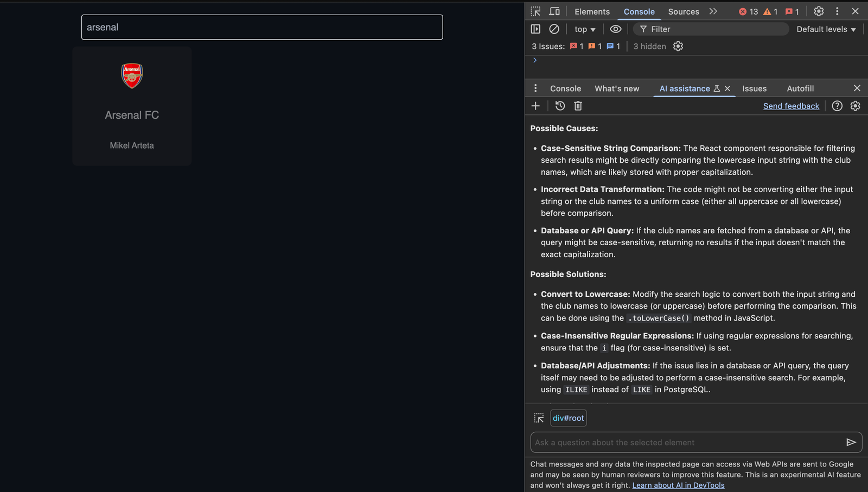Image resolution: width=868 pixels, height=492 pixels.
Task: Close the DevTools panel
Action: (856, 11)
